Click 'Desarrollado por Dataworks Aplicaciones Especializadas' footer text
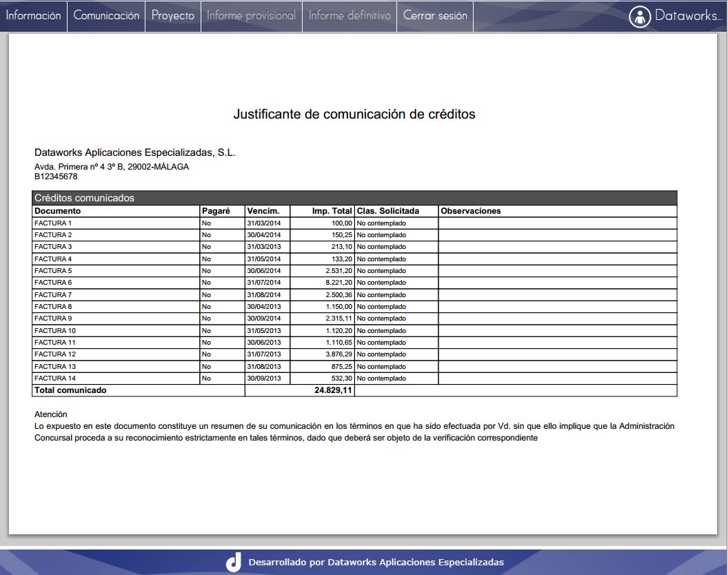728x575 pixels. [376, 562]
